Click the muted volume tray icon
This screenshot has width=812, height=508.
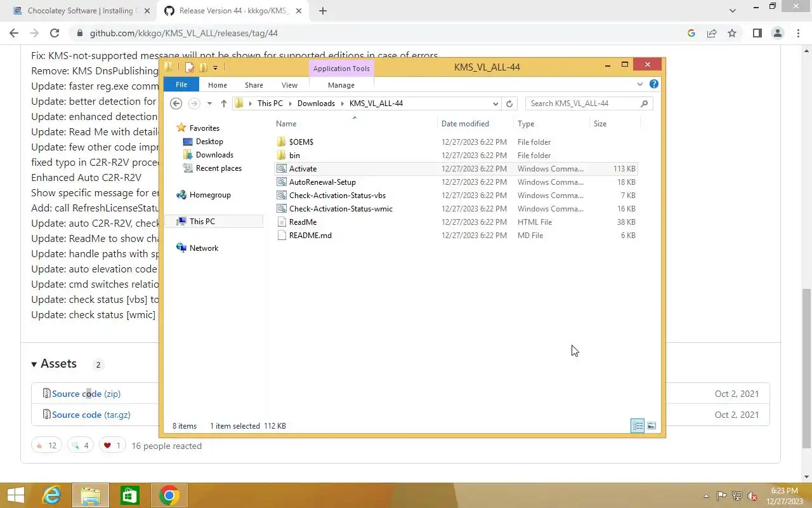tap(752, 496)
